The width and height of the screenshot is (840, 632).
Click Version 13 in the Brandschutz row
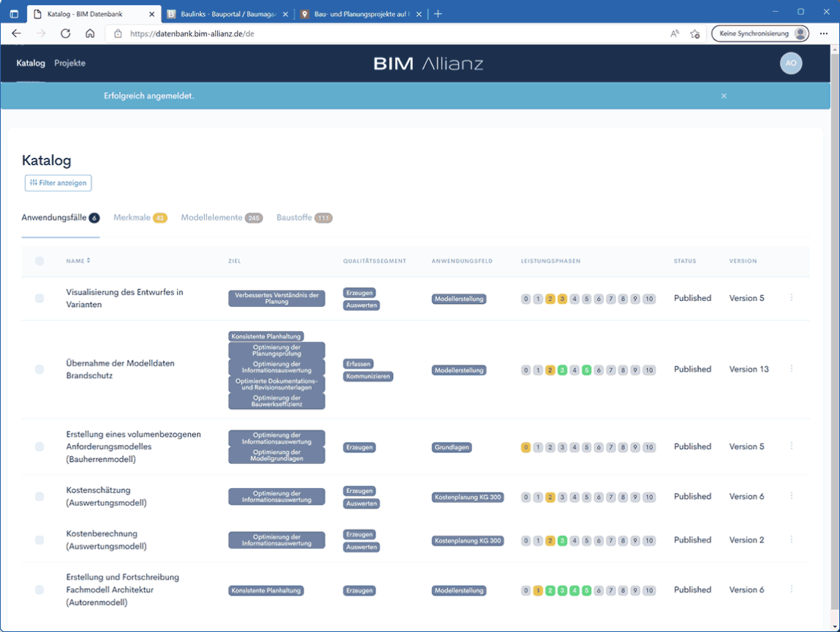(748, 369)
